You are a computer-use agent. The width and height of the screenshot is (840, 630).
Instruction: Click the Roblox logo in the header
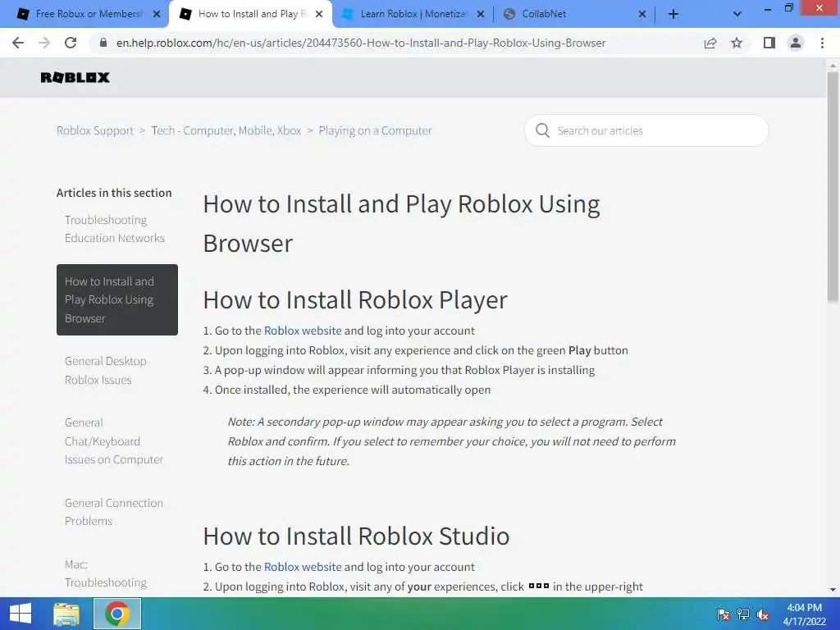[75, 78]
